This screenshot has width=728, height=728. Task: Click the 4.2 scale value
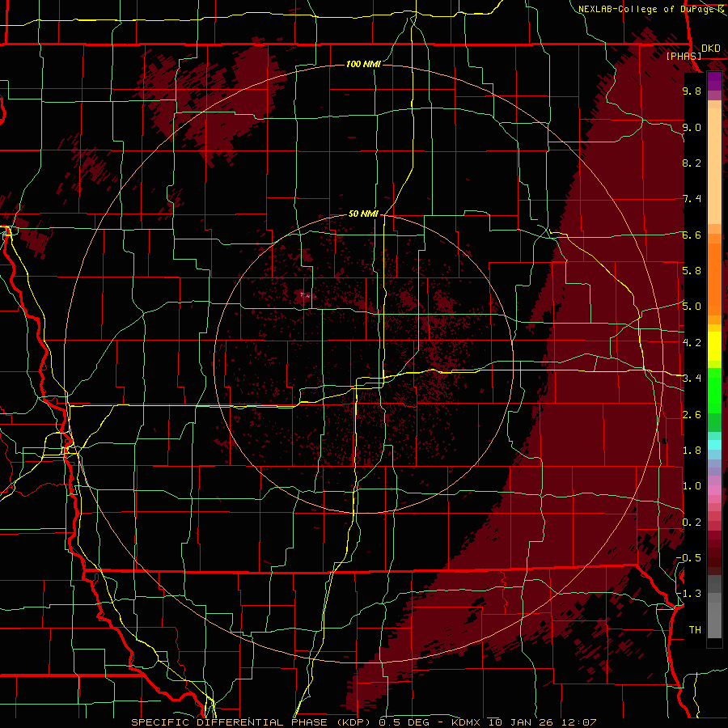(x=692, y=343)
